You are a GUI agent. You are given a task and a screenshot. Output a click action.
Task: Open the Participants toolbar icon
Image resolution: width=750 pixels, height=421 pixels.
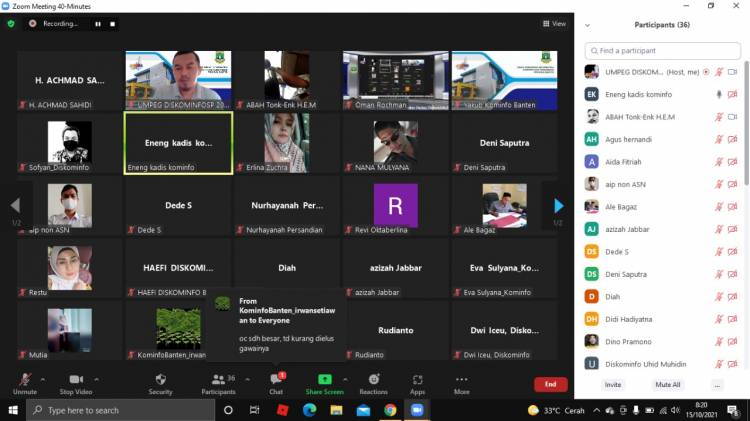coord(218,379)
